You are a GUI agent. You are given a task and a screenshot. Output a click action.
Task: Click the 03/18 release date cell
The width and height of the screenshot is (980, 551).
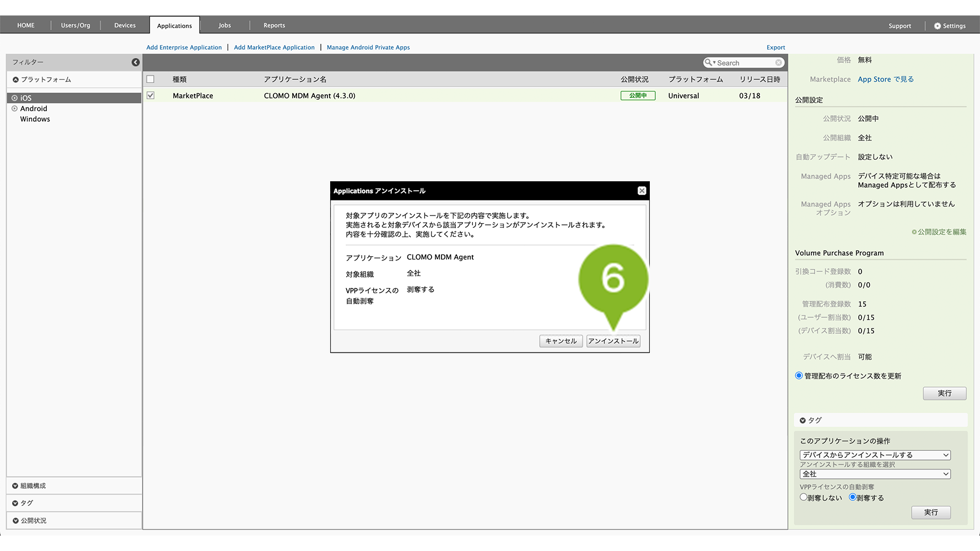750,95
